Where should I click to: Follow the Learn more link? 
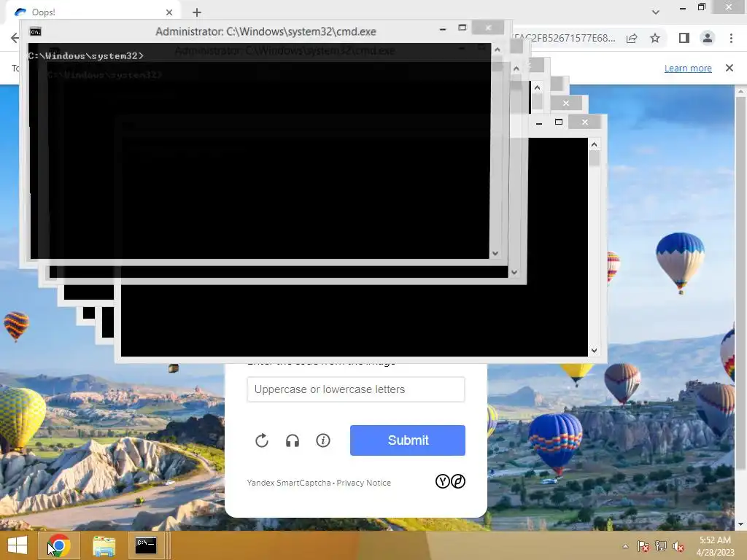click(688, 68)
